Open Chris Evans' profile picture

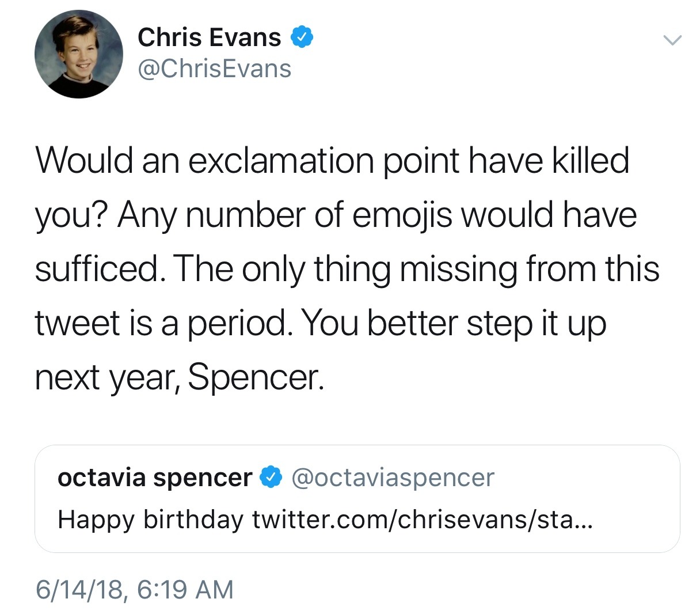point(79,55)
